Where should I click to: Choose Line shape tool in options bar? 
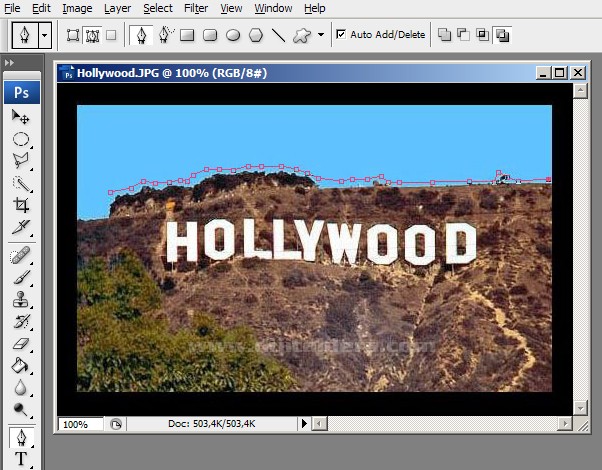coord(278,35)
